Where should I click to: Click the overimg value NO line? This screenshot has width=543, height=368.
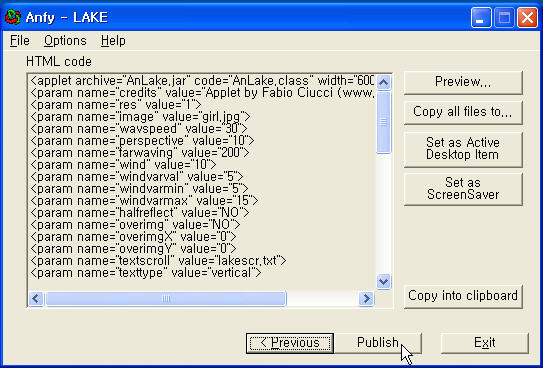point(135,225)
